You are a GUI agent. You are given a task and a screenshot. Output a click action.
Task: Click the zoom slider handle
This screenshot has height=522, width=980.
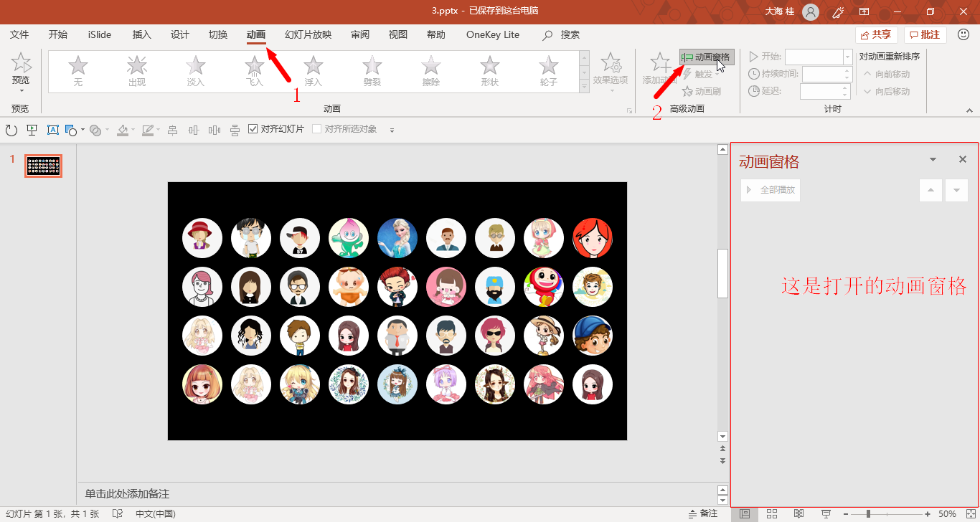[x=868, y=513]
